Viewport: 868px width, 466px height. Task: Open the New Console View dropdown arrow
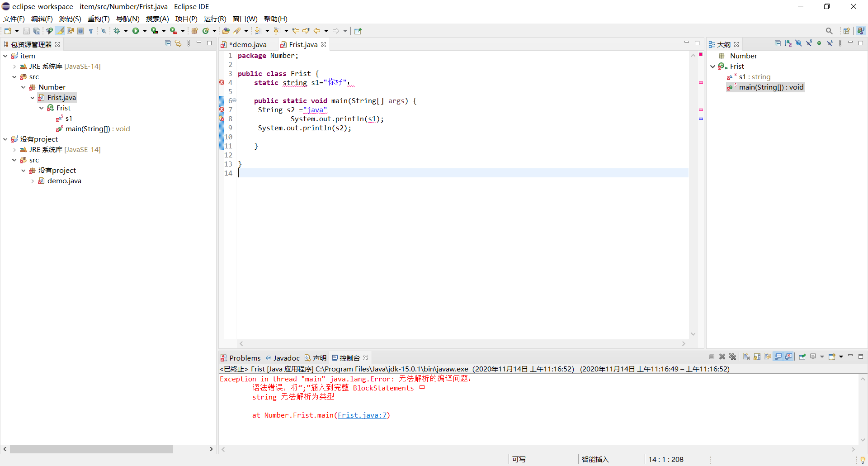click(841, 357)
